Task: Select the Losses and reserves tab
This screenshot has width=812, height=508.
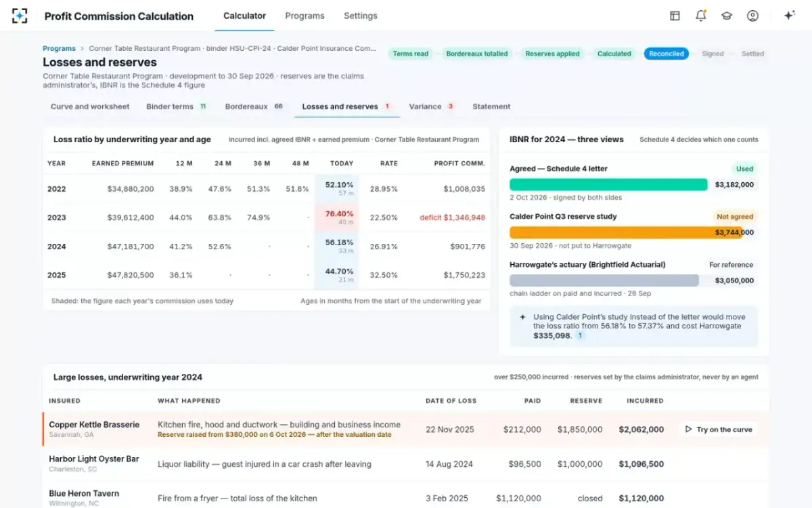Action: 347,106
